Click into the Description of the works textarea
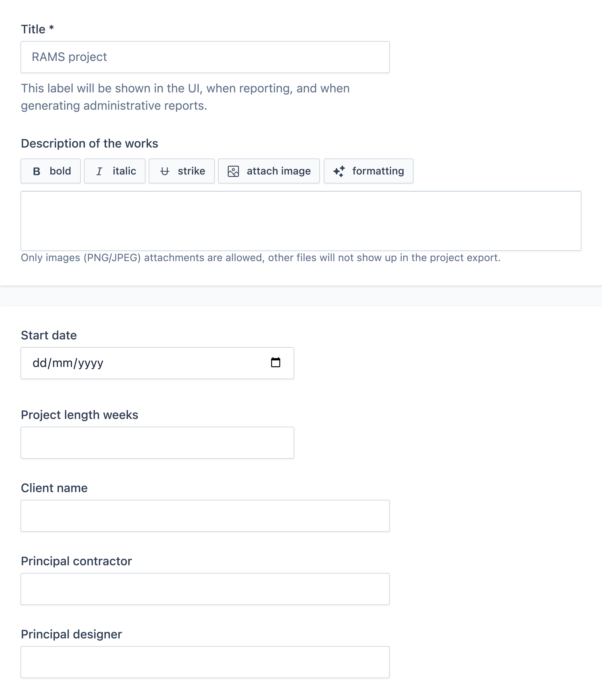Viewport: 602px width, 700px height. coord(301,221)
